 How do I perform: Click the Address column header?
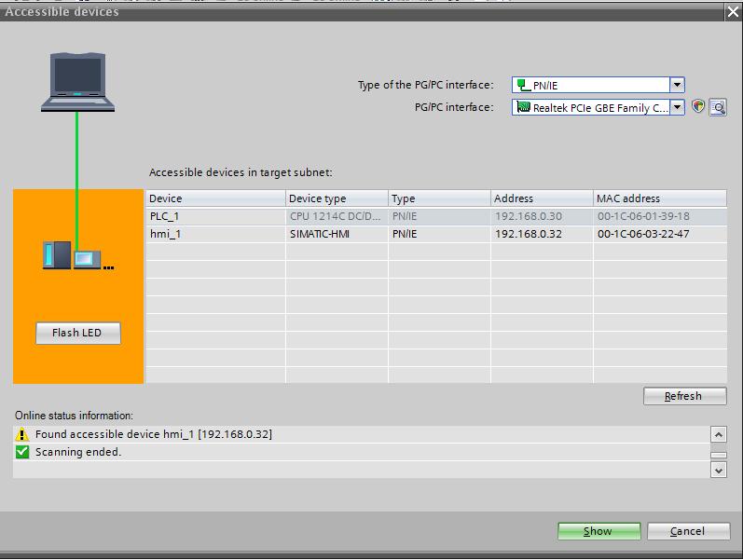542,198
